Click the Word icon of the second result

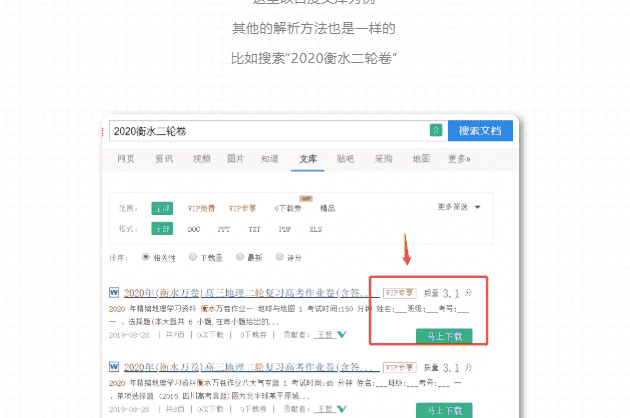[114, 367]
